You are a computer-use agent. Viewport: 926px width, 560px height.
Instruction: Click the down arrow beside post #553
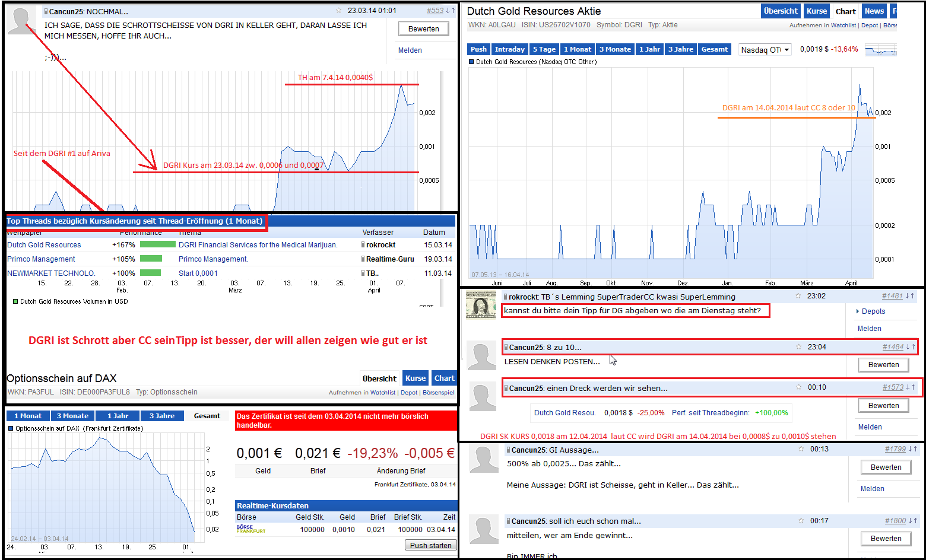pos(448,11)
